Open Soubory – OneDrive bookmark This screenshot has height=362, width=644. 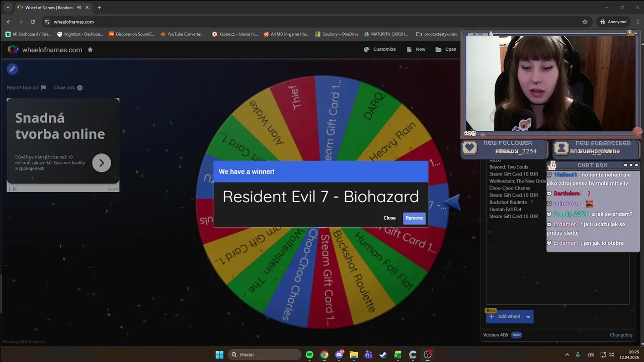tap(337, 34)
